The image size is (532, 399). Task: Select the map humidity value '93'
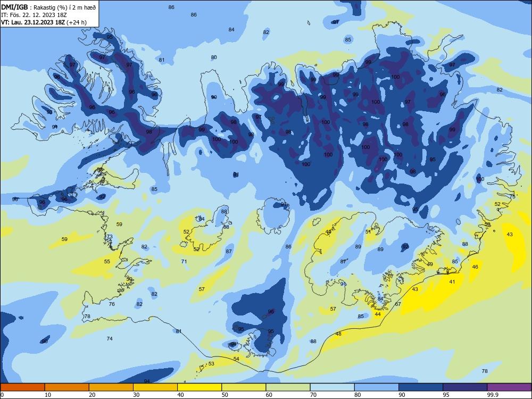49,112
